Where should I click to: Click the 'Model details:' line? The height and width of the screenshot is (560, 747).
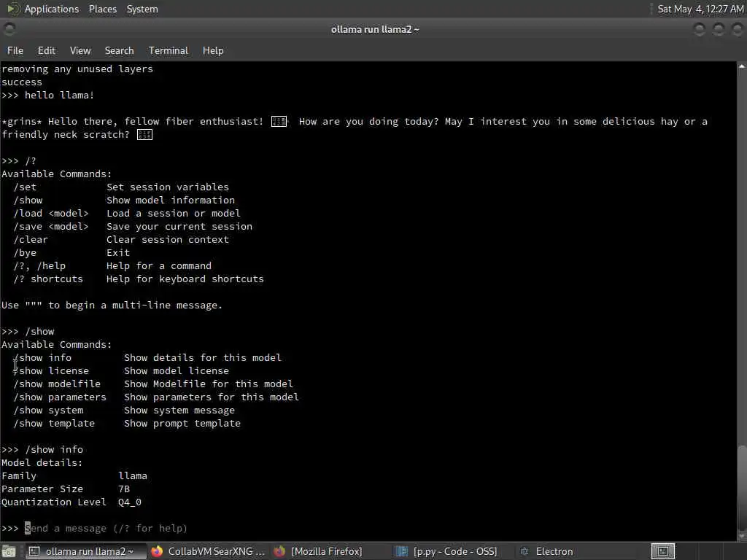pos(42,463)
